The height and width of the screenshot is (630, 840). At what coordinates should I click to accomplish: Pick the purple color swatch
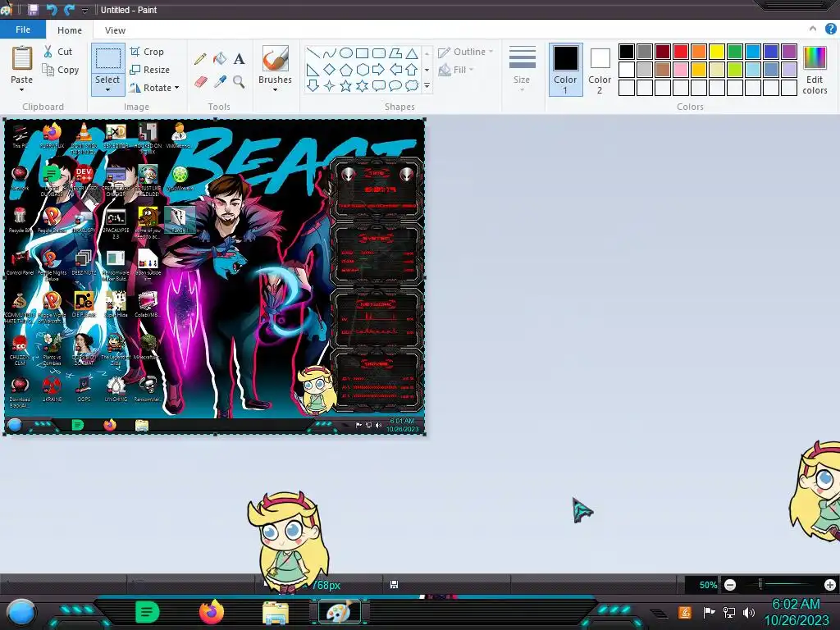pos(789,52)
